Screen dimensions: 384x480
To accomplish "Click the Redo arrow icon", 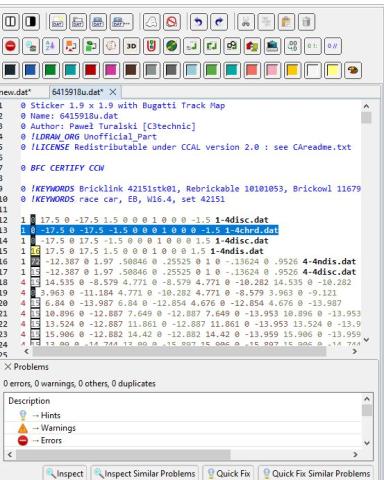I will click(x=219, y=22).
